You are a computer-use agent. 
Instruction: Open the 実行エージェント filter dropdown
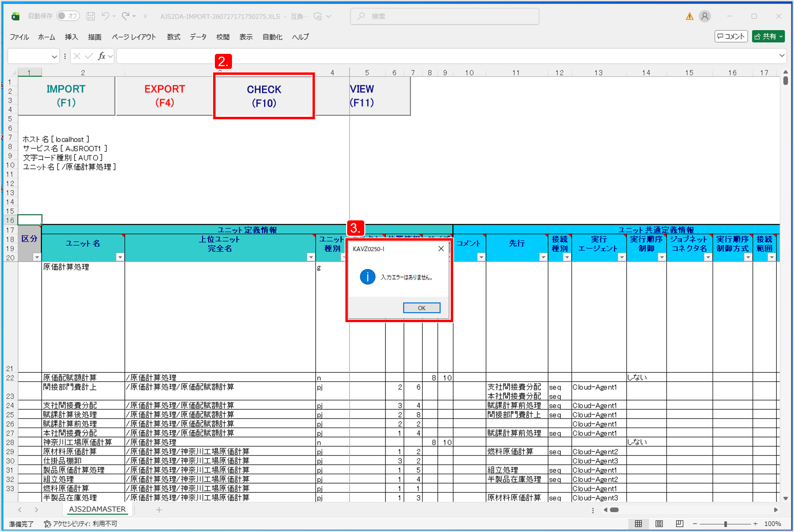tap(621, 257)
